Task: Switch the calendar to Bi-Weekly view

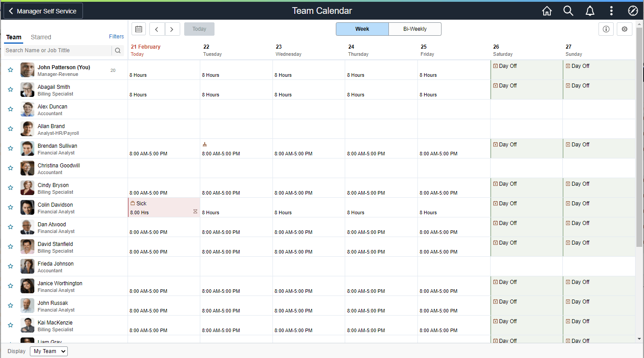Action: pyautogui.click(x=415, y=29)
